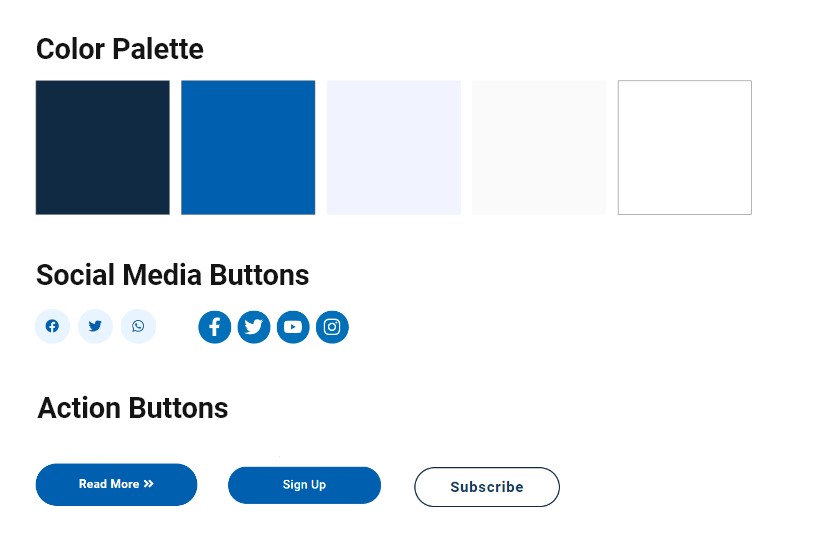Pick the medium blue color swatch
The width and height of the screenshot is (826, 558).
(248, 148)
